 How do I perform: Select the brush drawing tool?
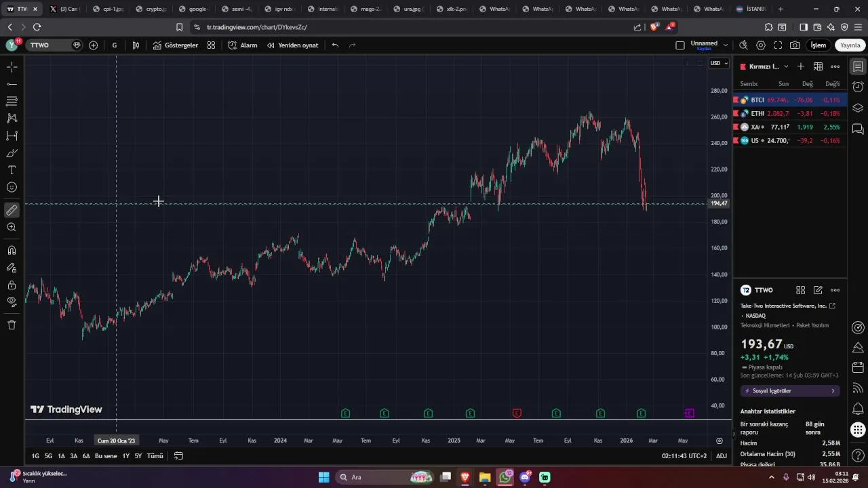click(12, 153)
